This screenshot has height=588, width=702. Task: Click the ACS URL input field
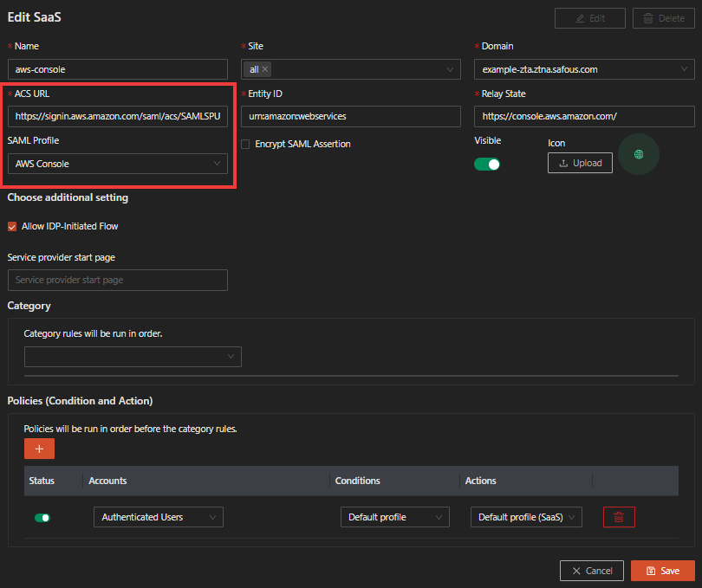pyautogui.click(x=117, y=116)
